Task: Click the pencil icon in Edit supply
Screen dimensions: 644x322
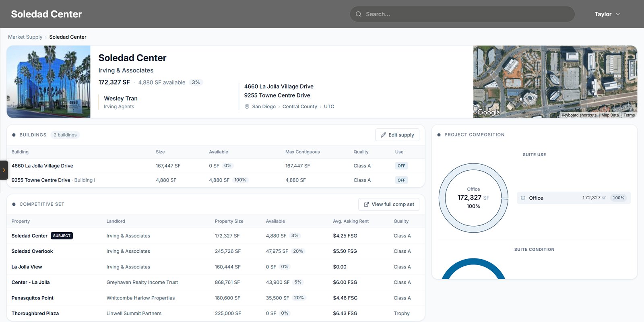Action: (383, 135)
